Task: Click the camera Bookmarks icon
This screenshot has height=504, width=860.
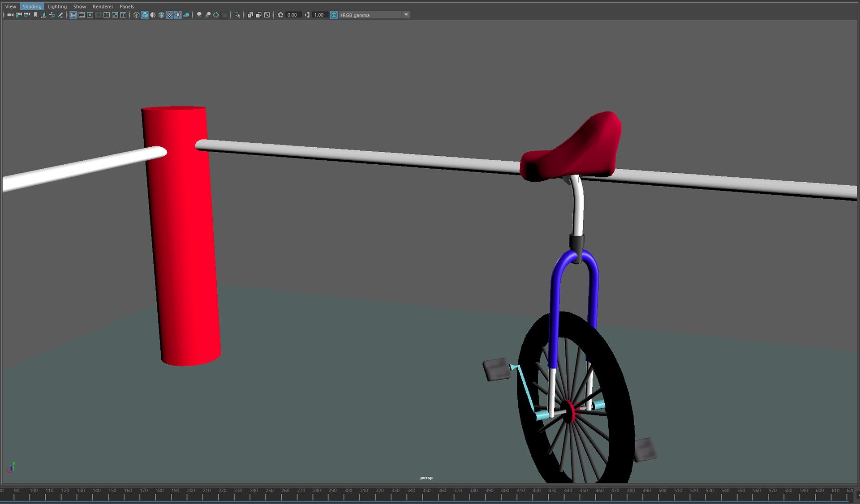Action: [35, 15]
